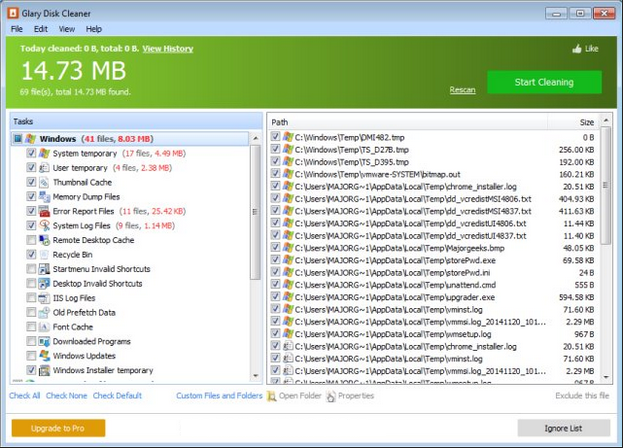The width and height of the screenshot is (623, 448).
Task: Click the Old Prefetch Data icon
Action: (44, 312)
